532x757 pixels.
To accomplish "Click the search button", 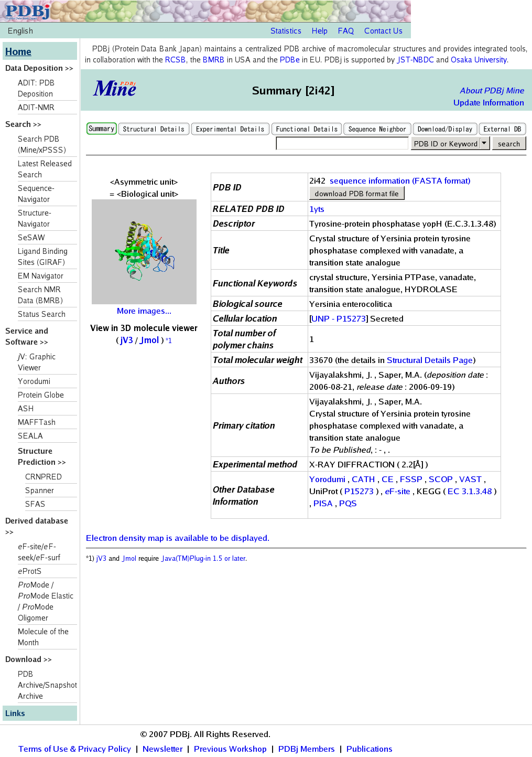I will click(509, 143).
